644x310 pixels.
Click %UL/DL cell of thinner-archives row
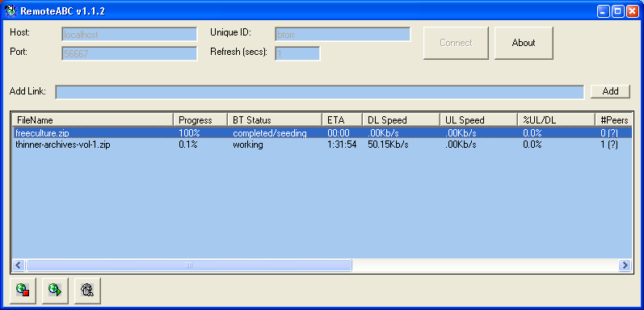pos(532,145)
